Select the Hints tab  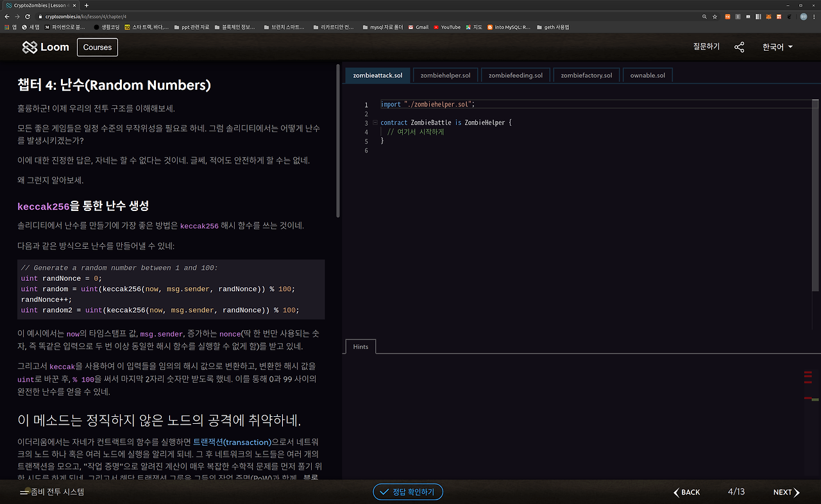tap(360, 346)
